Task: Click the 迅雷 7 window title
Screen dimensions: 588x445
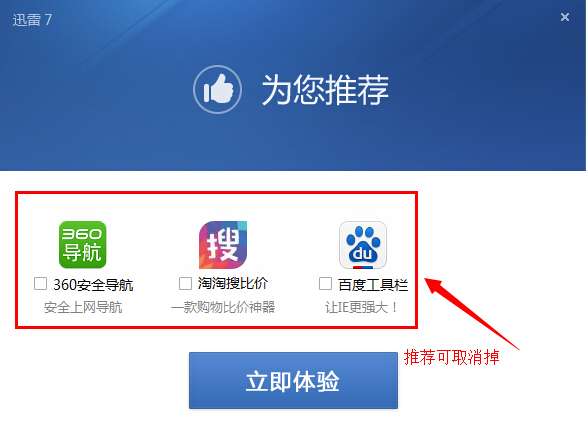Action: 32,19
